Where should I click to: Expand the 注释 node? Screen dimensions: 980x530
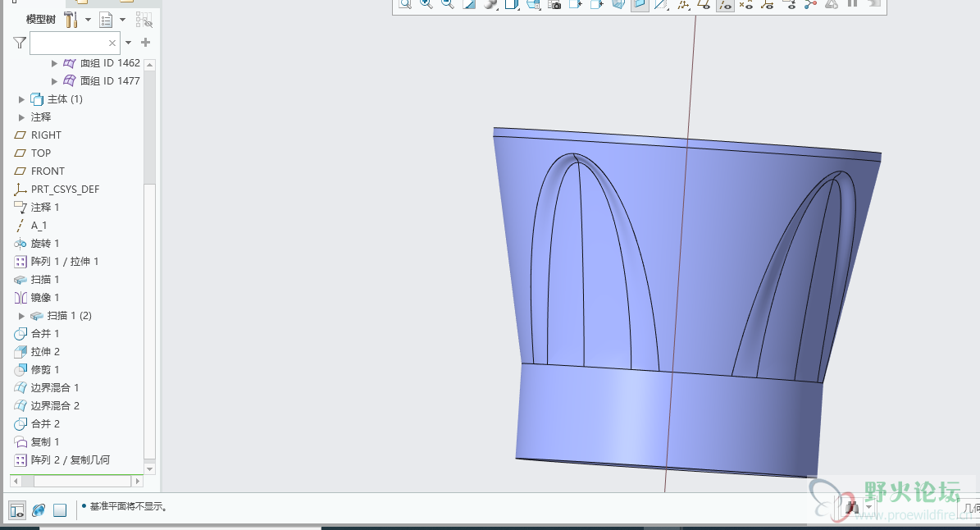point(22,117)
